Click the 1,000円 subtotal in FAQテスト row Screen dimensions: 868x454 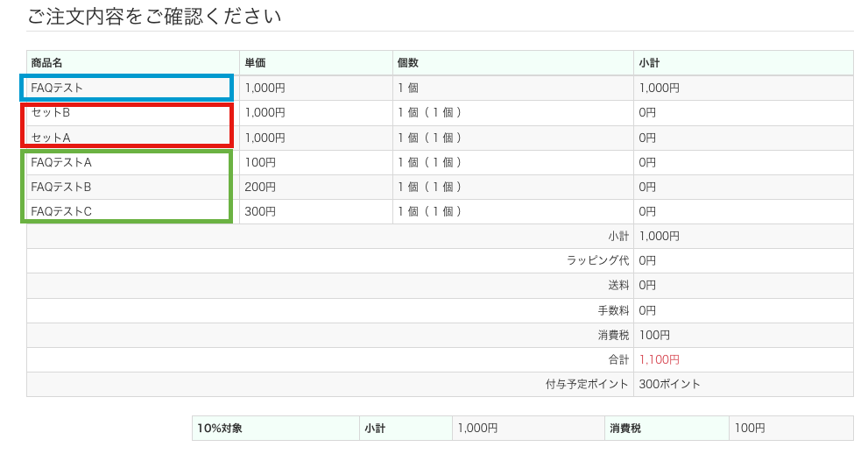(x=660, y=88)
